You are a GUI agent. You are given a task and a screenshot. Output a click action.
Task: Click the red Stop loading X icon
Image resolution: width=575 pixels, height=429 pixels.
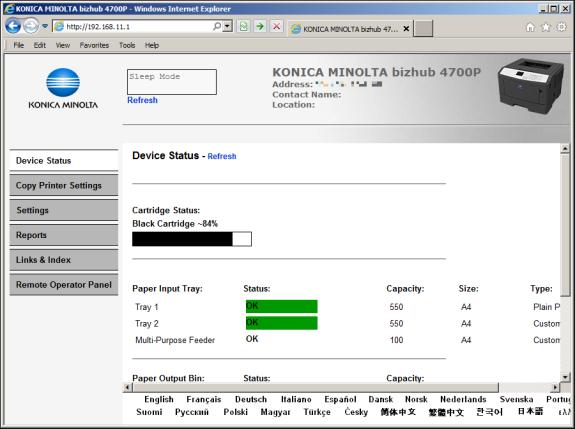276,26
